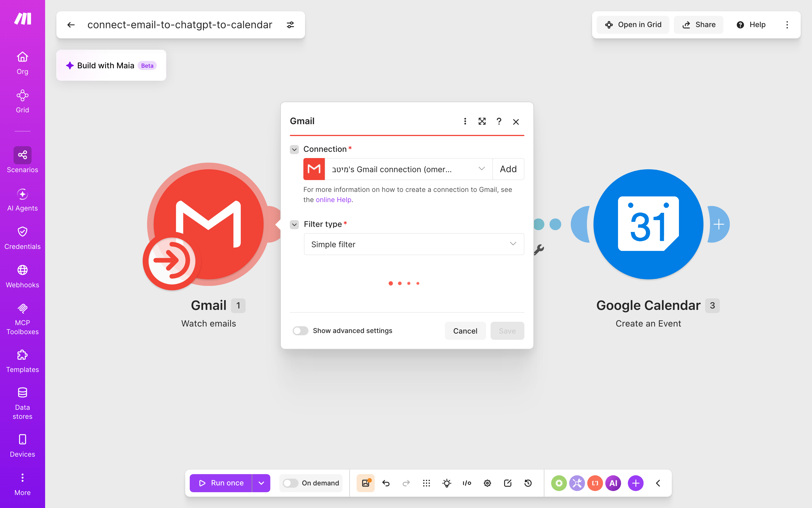Viewport: 812px width, 508px height.
Task: Click the Add connection button
Action: (508, 169)
